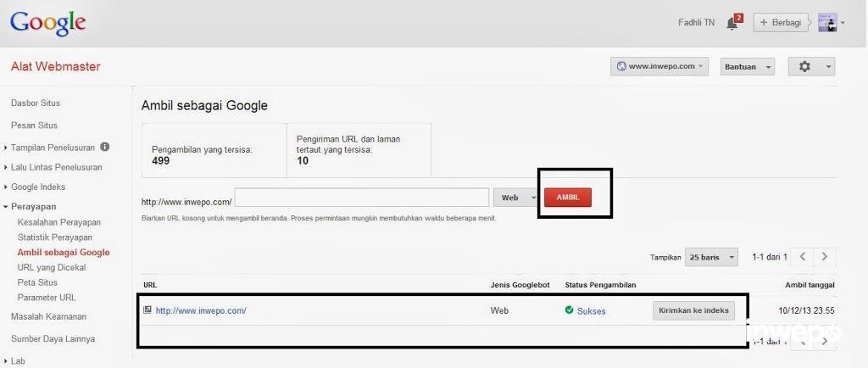Image resolution: width=868 pixels, height=368 pixels.
Task: Expand Lalu Lintas Penelusuran section
Action: [56, 167]
